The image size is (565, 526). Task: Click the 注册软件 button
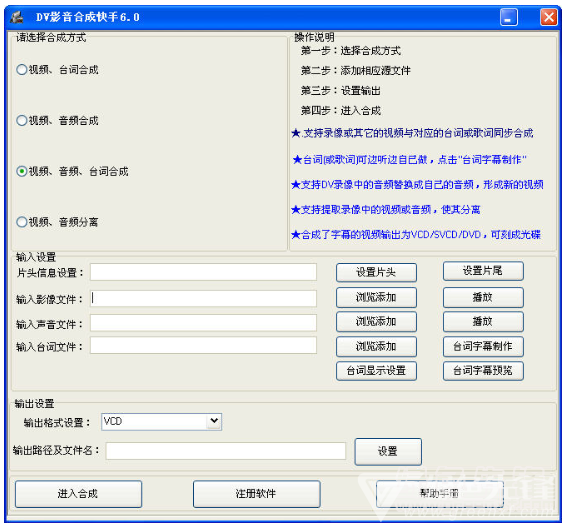coord(256,494)
